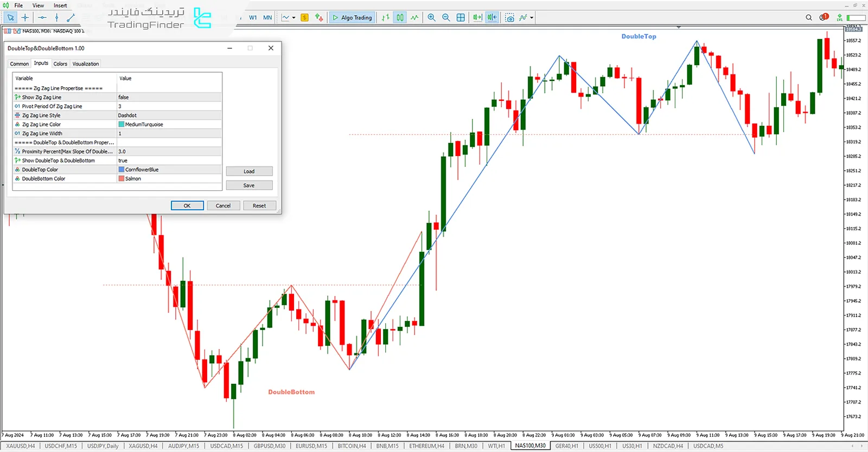Viewport: 868px width, 452px height.
Task: Open search with the magnifier icon
Action: (809, 17)
